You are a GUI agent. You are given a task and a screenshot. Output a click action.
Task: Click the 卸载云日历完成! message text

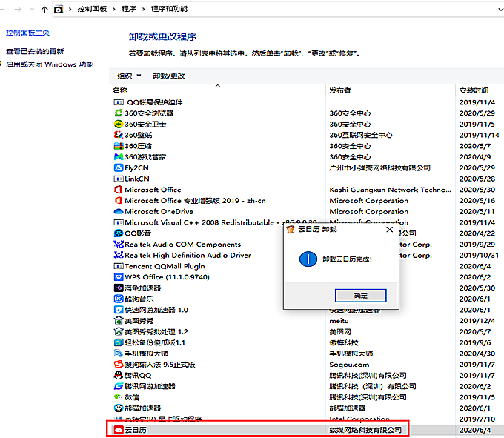point(347,259)
